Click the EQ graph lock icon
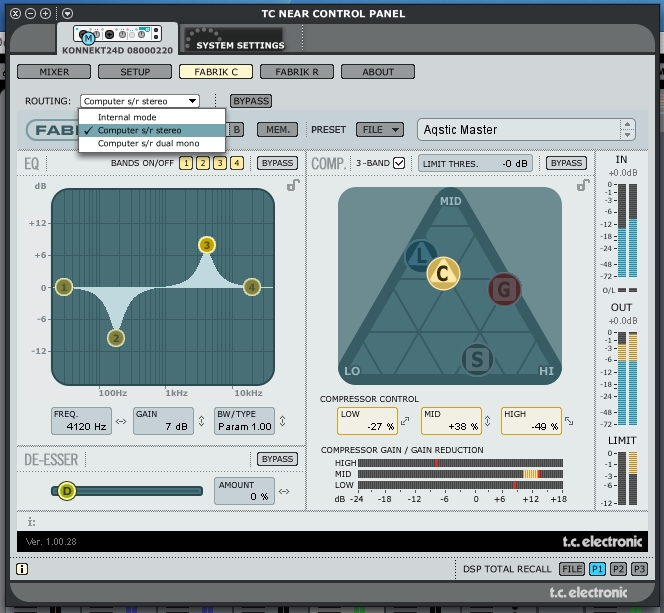Image resolution: width=664 pixels, height=613 pixels. click(293, 185)
